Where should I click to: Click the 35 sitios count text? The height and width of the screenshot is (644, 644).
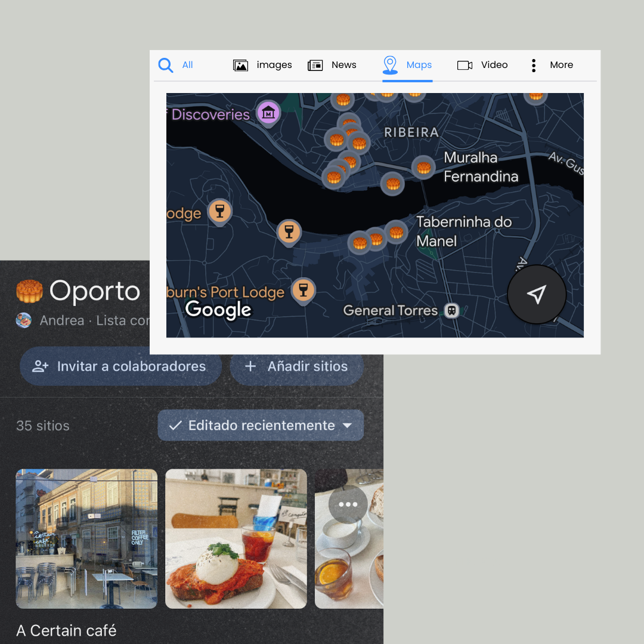point(43,426)
